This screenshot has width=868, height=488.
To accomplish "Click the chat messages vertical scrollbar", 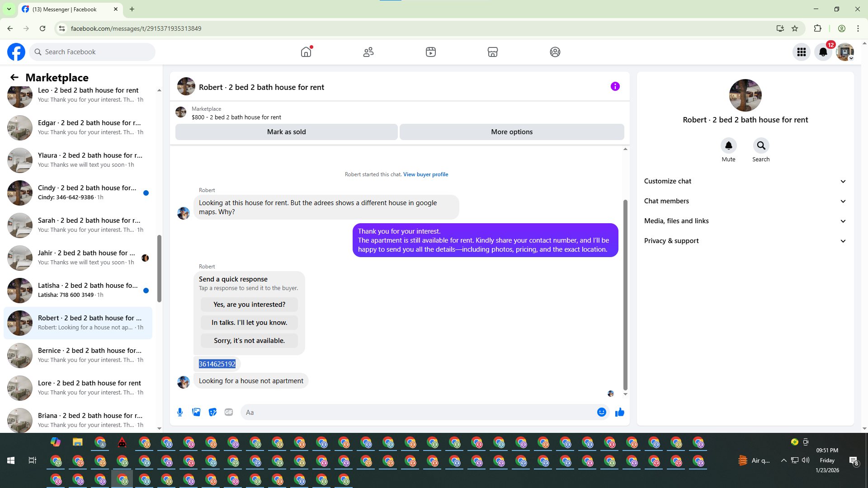I will (625, 294).
